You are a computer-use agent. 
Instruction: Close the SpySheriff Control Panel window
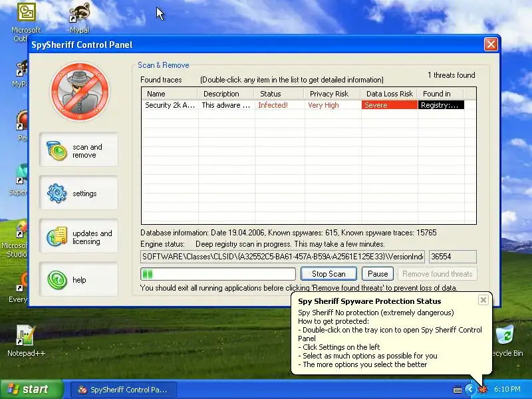(491, 44)
